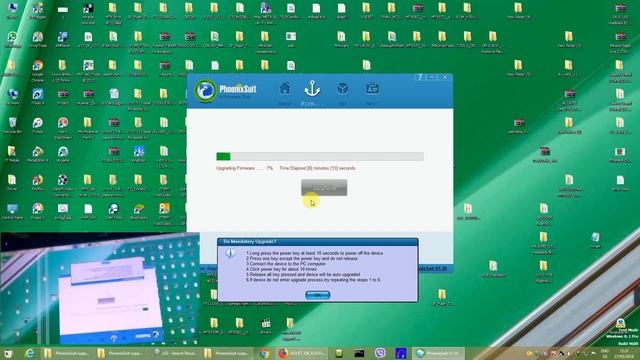Screen dimensions: 640x360
Task: Confirm the Do Mandatory Upgrade dialog with OK
Action: tap(318, 295)
